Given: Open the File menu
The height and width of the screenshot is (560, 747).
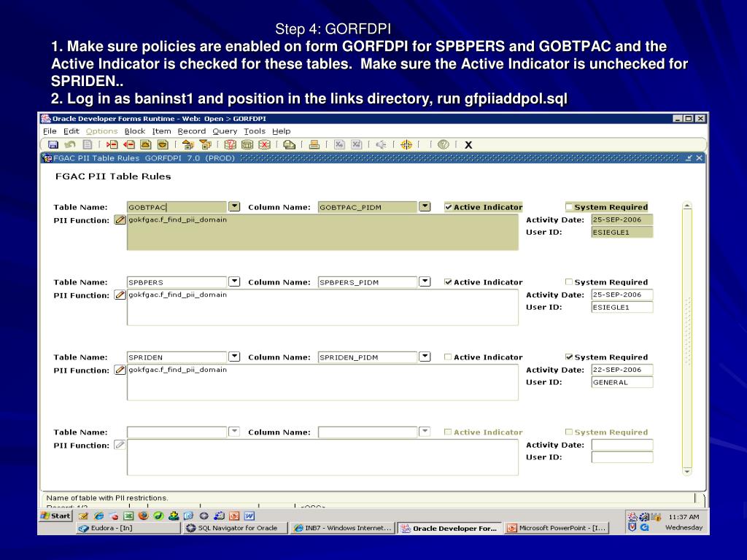Looking at the screenshot, I should [x=50, y=131].
